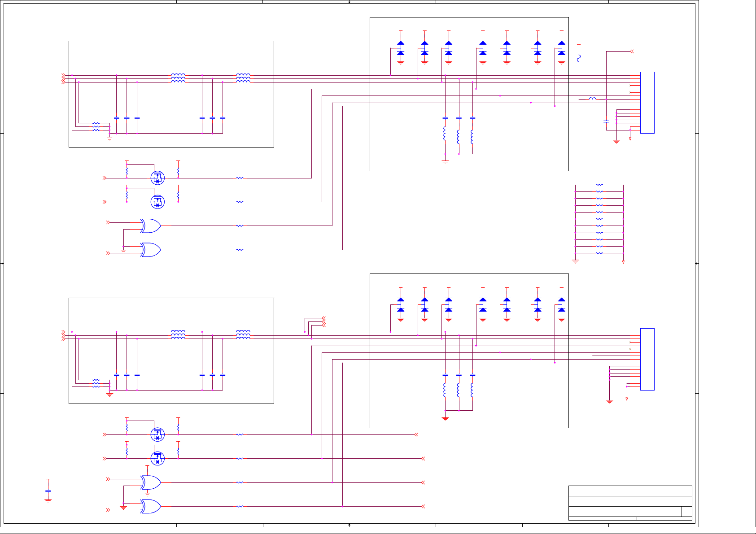Screen dimensions: 756x534
Task: Select the fuse symbol beside the connector
Action: point(579,58)
